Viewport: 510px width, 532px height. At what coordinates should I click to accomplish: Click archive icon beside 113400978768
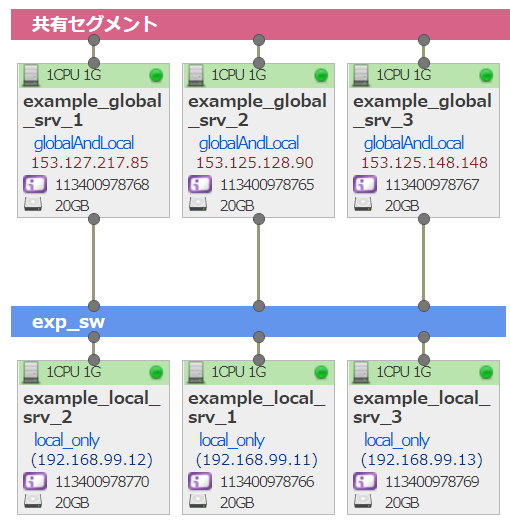[35, 184]
